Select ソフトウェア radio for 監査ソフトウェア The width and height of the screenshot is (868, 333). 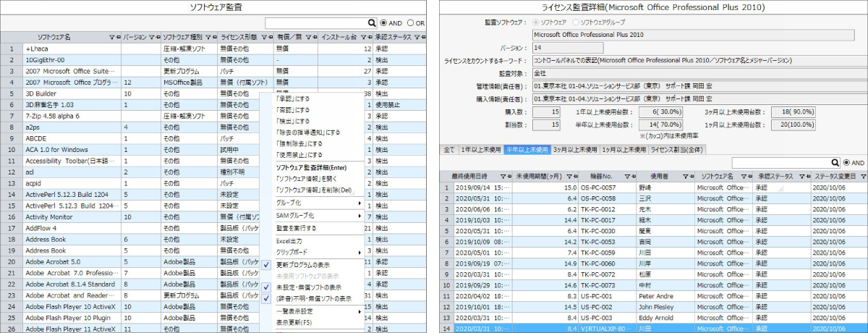[536, 22]
